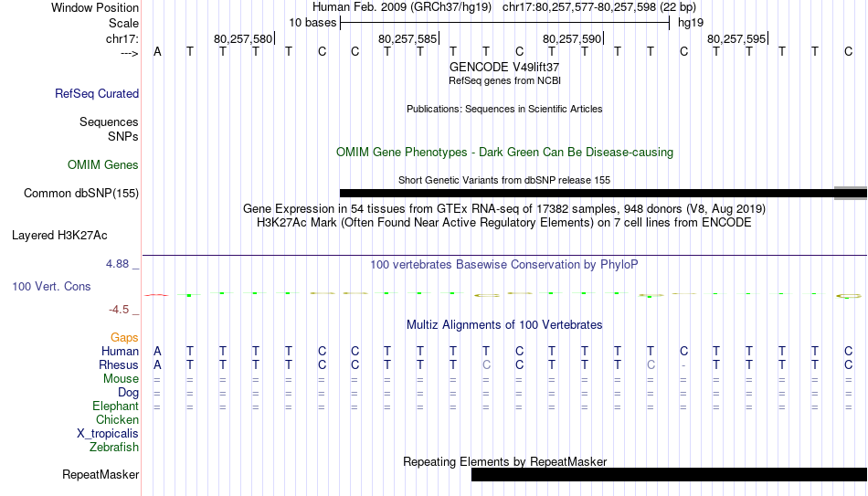Click the 'RefSeq genes from NCBI' title

click(504, 80)
